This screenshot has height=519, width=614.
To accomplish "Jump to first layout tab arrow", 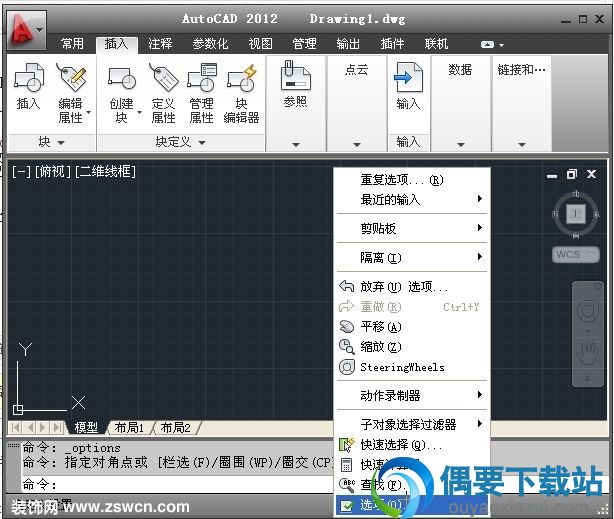I will click(x=16, y=427).
